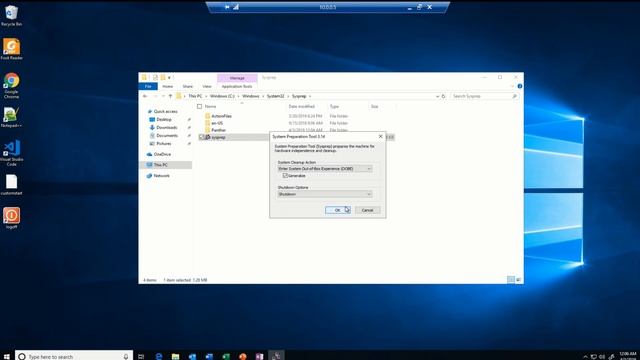Open Task View from the taskbar
Image resolution: width=640 pixels, height=360 pixels.
click(141, 356)
